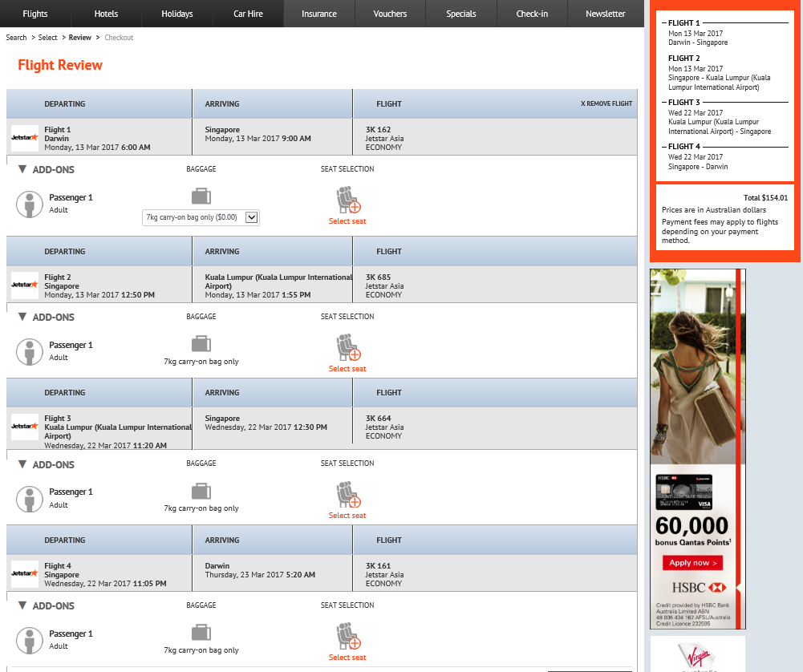Click Flight 2 baggage suitcase icon

[x=201, y=343]
